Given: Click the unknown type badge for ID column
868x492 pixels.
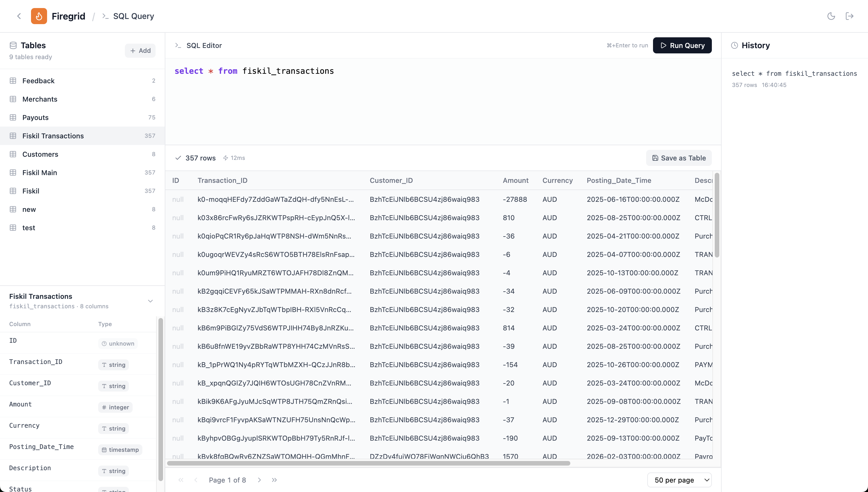Looking at the screenshot, I should point(118,343).
